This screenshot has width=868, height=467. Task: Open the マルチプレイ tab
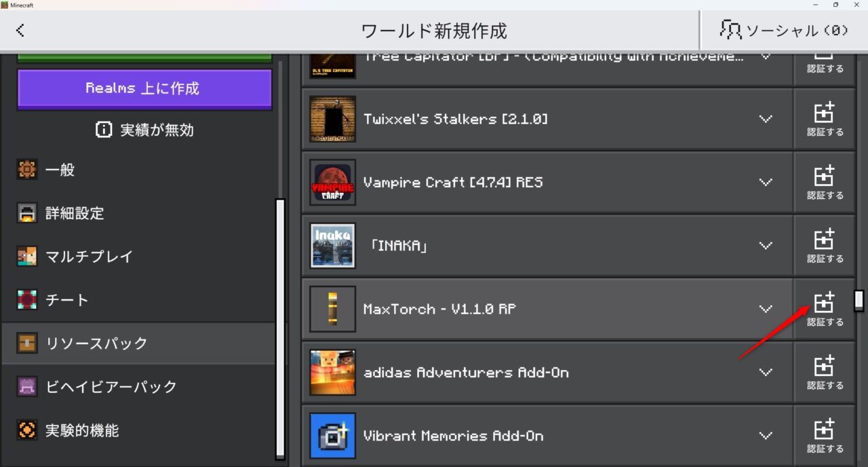[138, 257]
